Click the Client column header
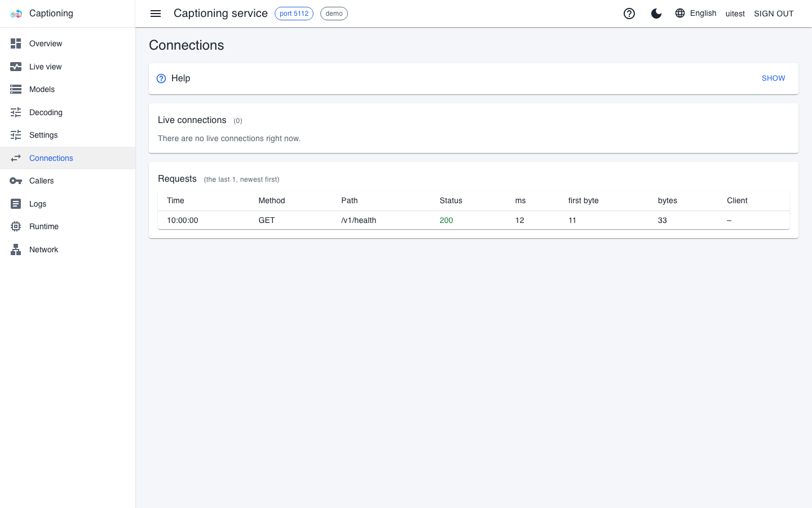Screen dimensions: 812x508 click(737, 200)
